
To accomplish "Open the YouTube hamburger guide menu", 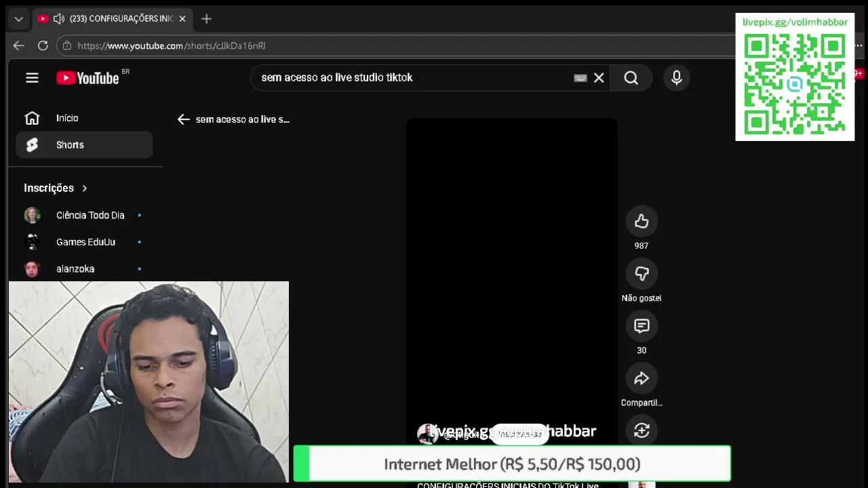I will (32, 77).
